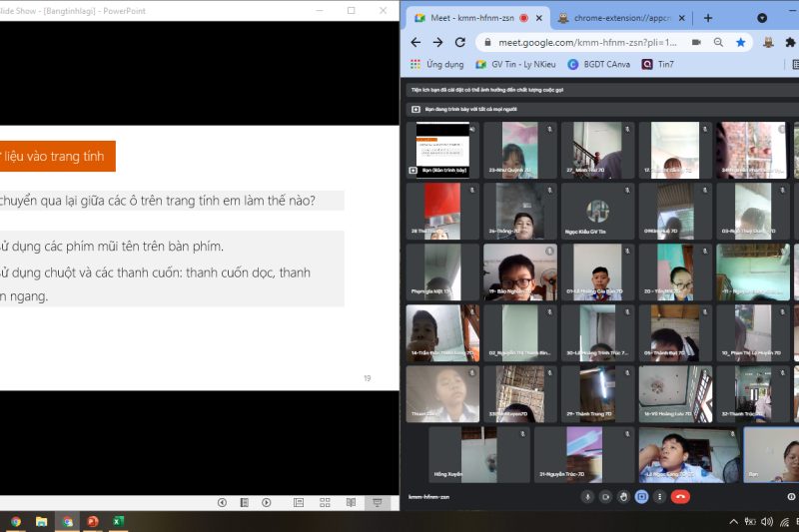Open meeting details info icon

pyautogui.click(x=791, y=496)
